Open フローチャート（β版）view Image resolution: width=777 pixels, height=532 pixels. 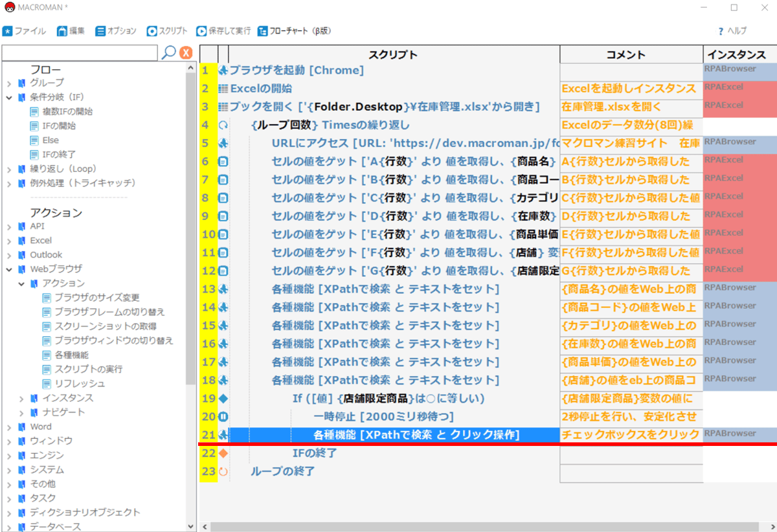click(x=294, y=30)
